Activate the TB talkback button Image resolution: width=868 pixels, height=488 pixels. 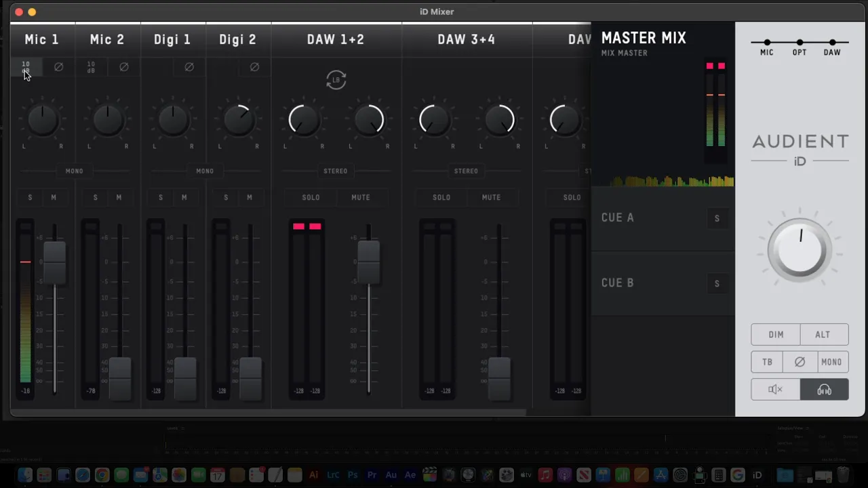pos(768,362)
